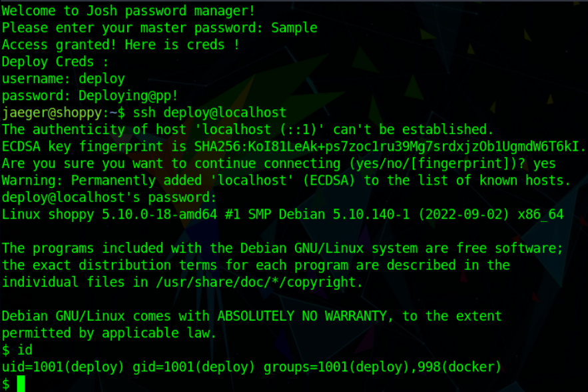
Task: Click the green terminal cursor block
Action: point(21,383)
